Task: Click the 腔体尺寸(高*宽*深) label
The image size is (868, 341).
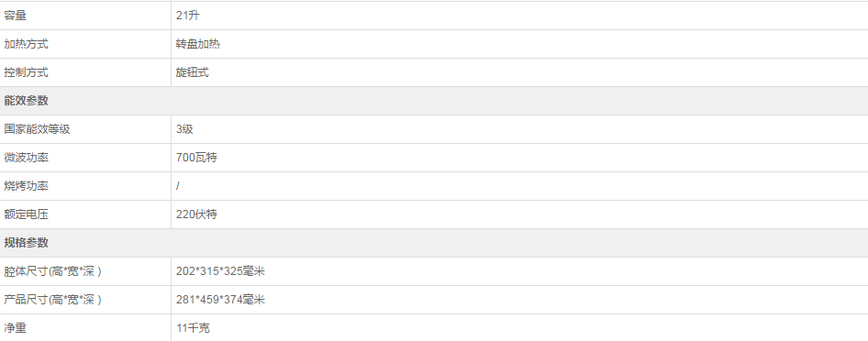Action: pyautogui.click(x=52, y=271)
